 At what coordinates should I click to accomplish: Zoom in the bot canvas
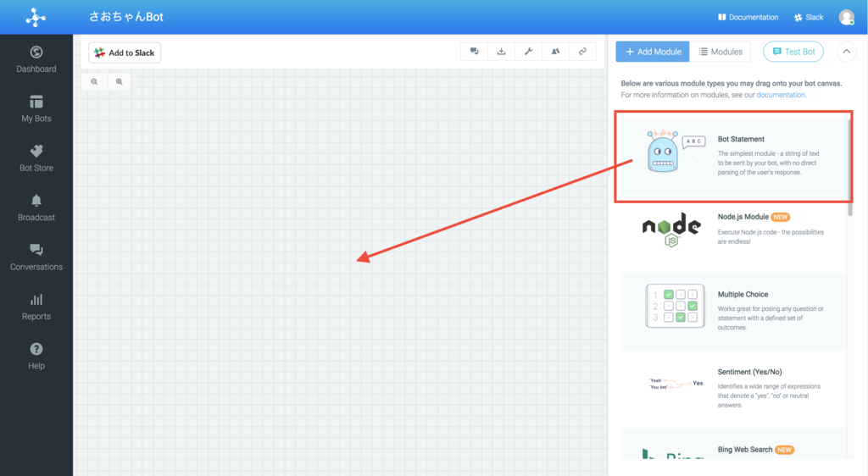(119, 81)
